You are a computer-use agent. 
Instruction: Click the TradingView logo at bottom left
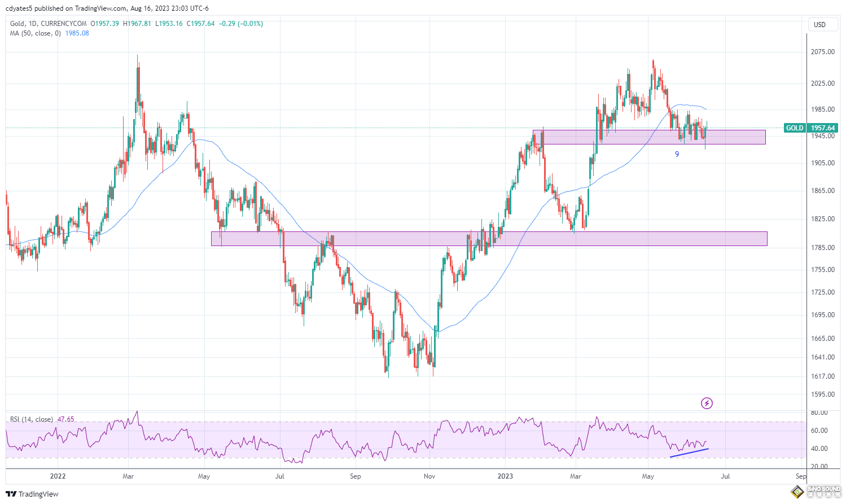tap(32, 494)
